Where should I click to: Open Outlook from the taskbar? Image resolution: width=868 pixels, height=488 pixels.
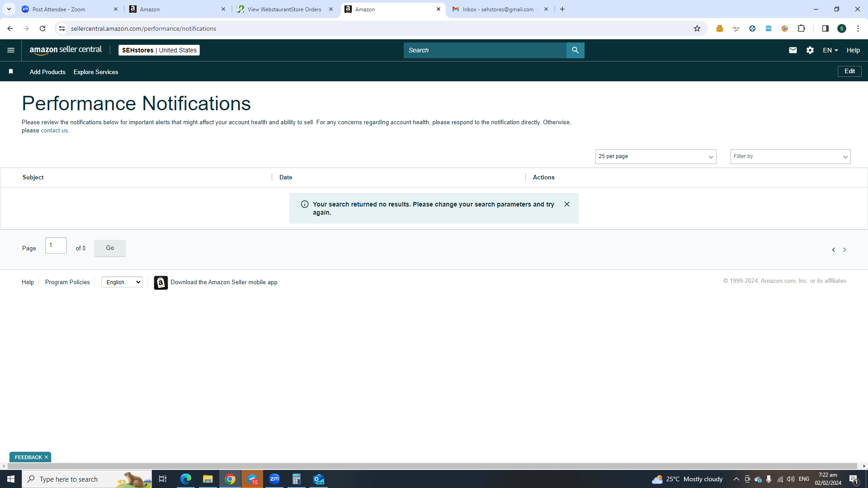pos(319,479)
